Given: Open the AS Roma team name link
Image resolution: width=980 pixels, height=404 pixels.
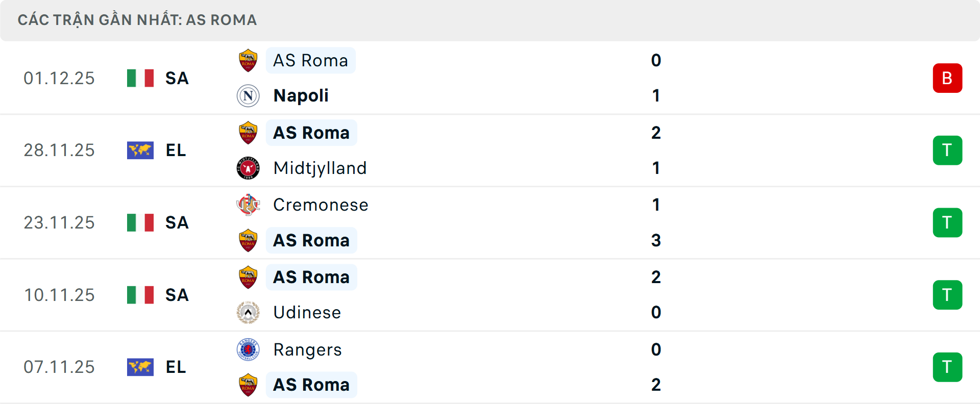Looking at the screenshot, I should pyautogui.click(x=310, y=60).
